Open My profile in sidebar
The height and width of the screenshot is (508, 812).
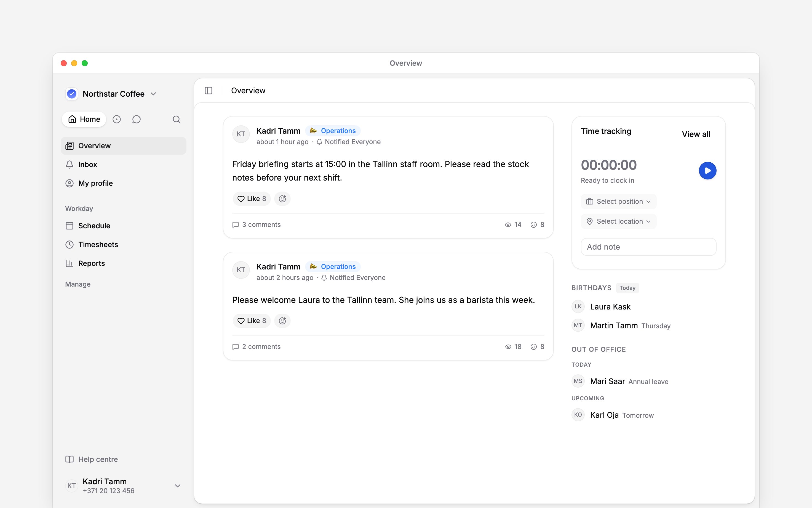click(124, 183)
